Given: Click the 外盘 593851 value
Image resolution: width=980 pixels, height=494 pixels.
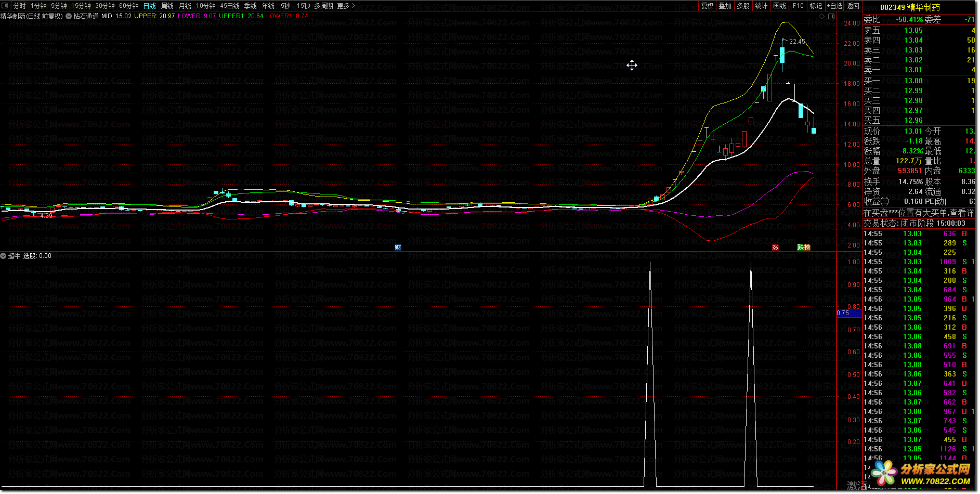Looking at the screenshot, I should [x=910, y=171].
